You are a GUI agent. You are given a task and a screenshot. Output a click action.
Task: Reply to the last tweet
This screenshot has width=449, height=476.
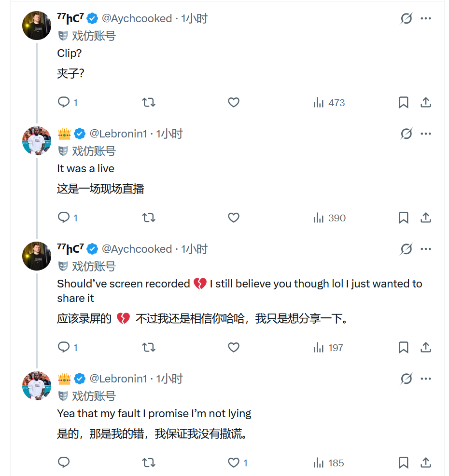tap(64, 462)
